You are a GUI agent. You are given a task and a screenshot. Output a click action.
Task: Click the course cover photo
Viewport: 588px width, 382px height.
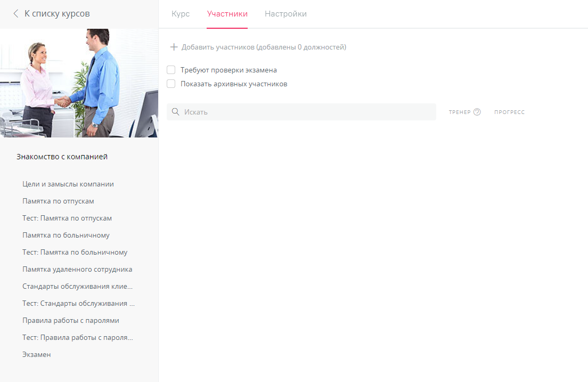[x=79, y=83]
